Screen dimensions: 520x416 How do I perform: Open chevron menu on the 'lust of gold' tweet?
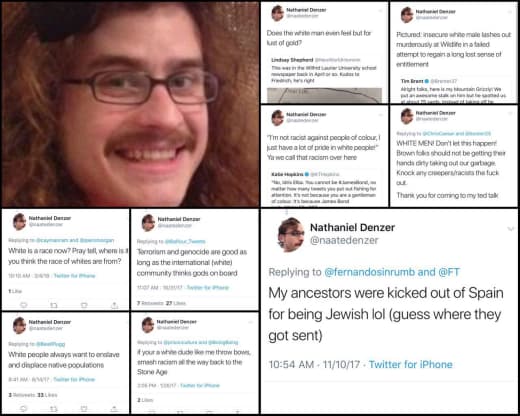pos(380,10)
